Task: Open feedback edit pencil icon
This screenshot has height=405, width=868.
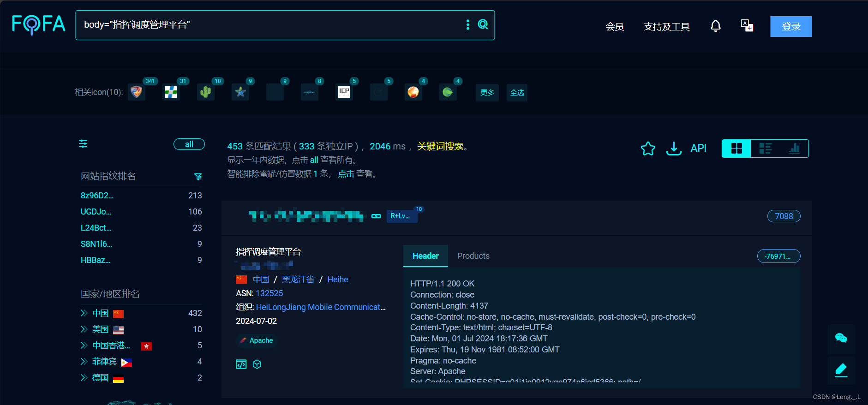Action: tap(841, 370)
